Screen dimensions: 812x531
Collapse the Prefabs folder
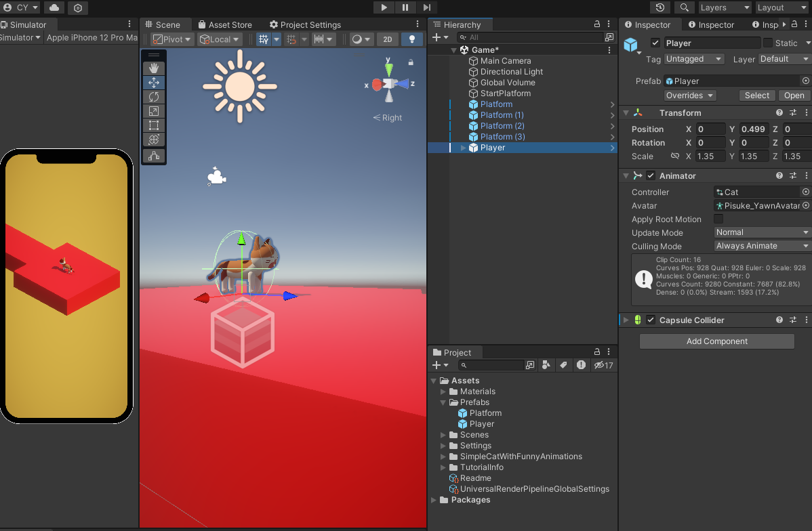443,402
